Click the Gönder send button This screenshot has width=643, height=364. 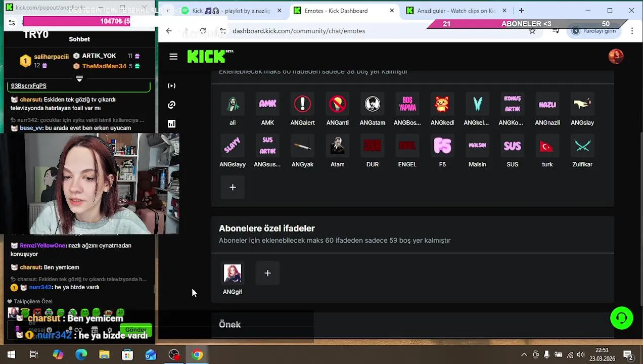[136, 330]
